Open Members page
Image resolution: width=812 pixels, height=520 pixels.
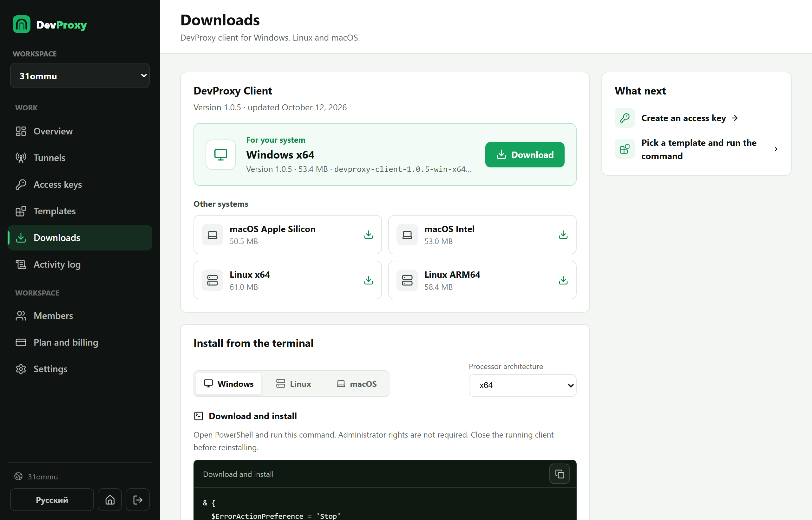pyautogui.click(x=80, y=316)
